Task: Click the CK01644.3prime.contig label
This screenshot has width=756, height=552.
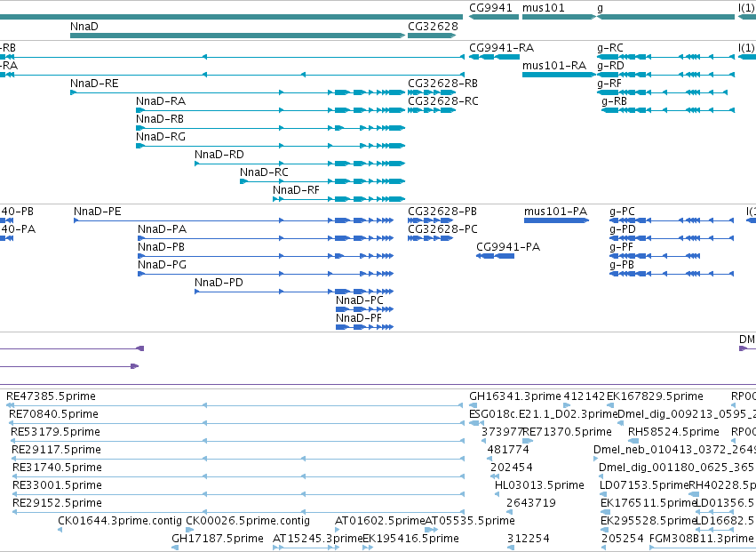Action: click(x=120, y=521)
